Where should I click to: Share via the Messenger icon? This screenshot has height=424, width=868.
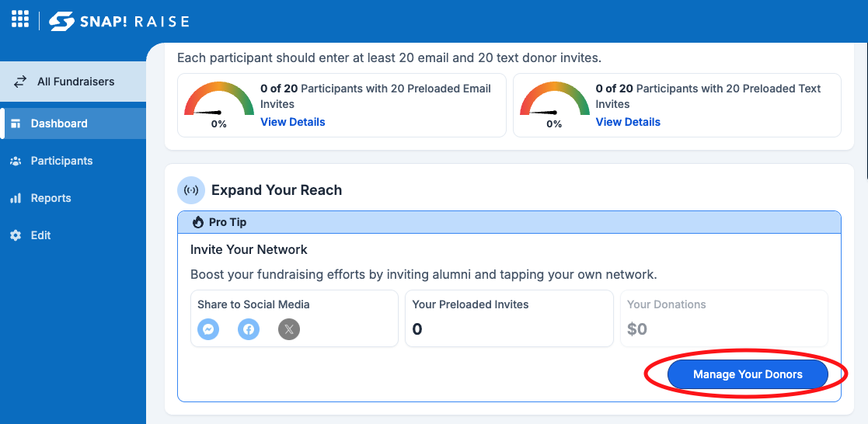208,330
